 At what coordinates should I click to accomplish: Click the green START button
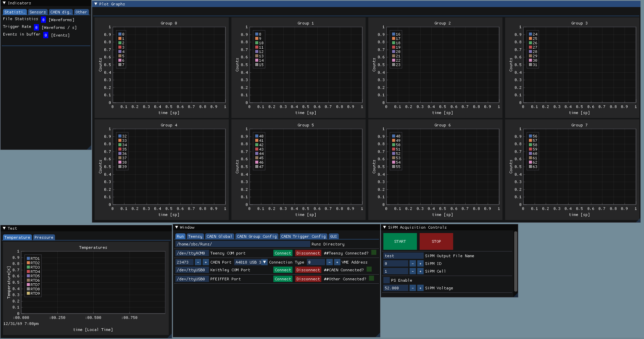coord(400,241)
